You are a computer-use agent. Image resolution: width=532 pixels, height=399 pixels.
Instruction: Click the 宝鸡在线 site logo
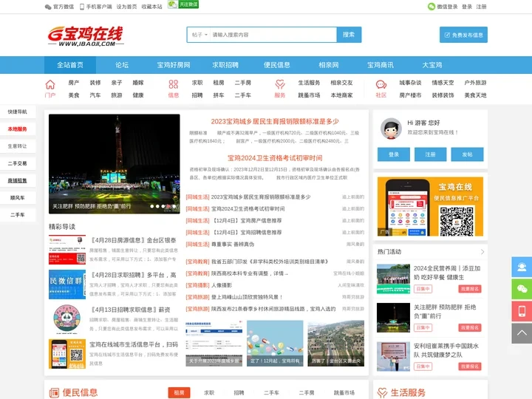[86, 35]
